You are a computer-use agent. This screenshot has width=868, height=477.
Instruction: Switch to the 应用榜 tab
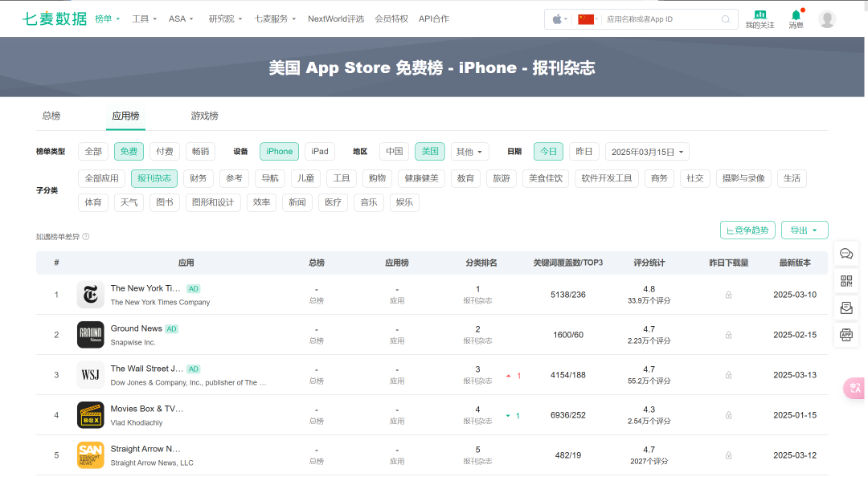(x=125, y=116)
